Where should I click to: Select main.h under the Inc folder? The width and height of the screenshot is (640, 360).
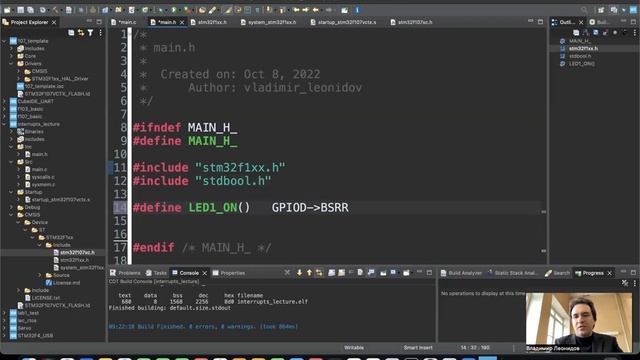pos(40,154)
